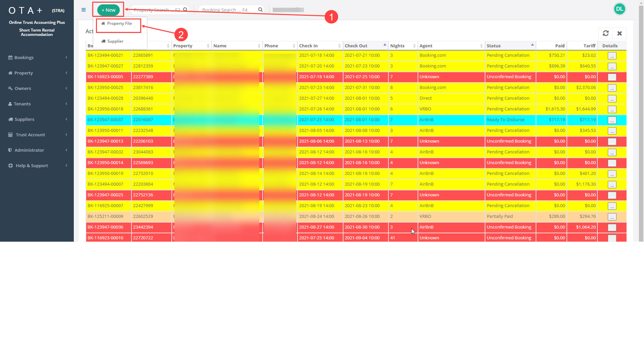This screenshot has width=644, height=338.
Task: Sort table by Phone column header
Action: (280, 46)
